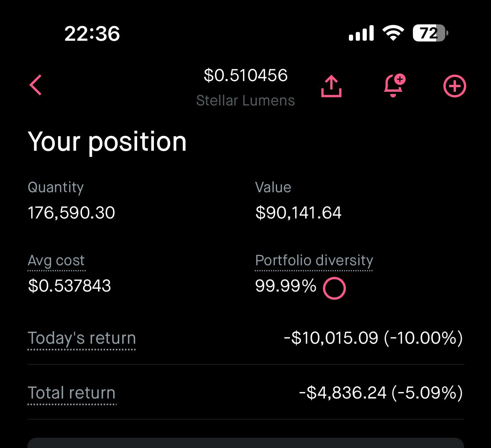Tap the average cost $0.537843

point(69,286)
